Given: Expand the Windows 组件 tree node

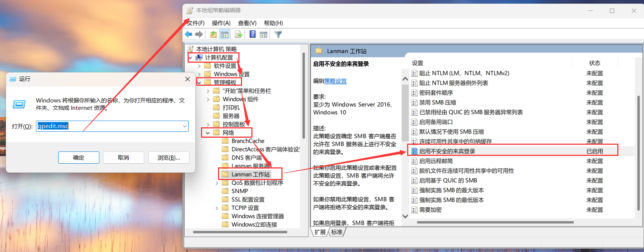Looking at the screenshot, I should tap(208, 99).
